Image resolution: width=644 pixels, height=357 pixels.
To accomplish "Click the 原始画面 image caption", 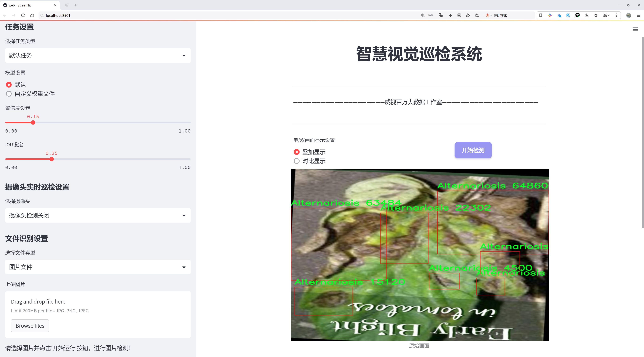I will (419, 346).
